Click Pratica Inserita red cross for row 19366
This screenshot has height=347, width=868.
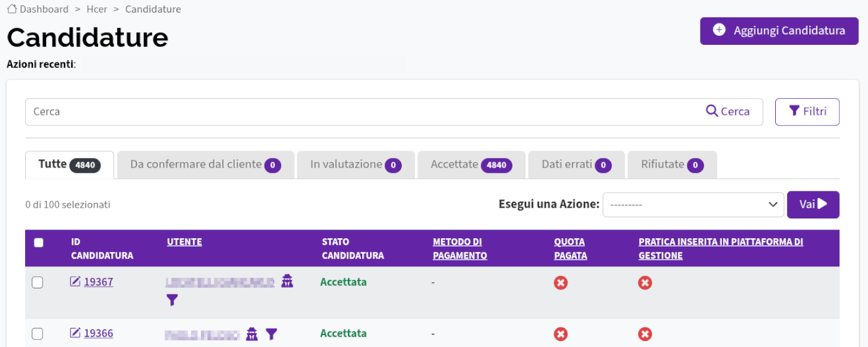pos(645,334)
